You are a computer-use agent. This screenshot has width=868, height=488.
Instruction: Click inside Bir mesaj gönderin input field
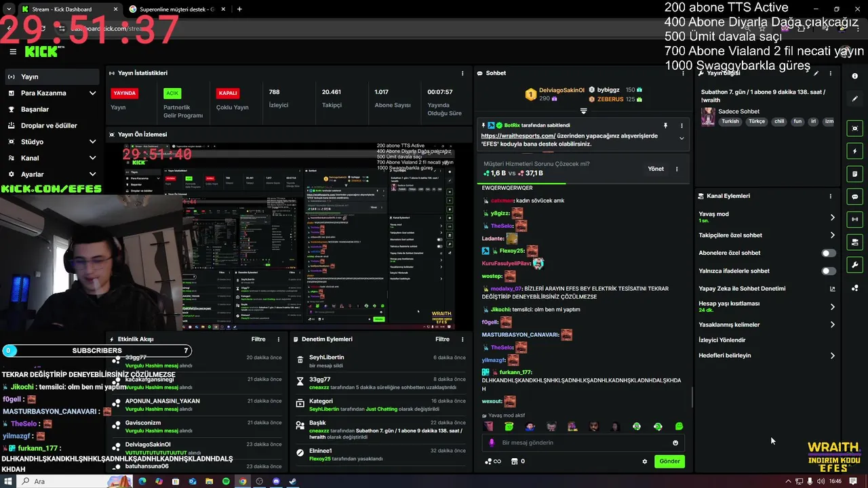pos(583,443)
